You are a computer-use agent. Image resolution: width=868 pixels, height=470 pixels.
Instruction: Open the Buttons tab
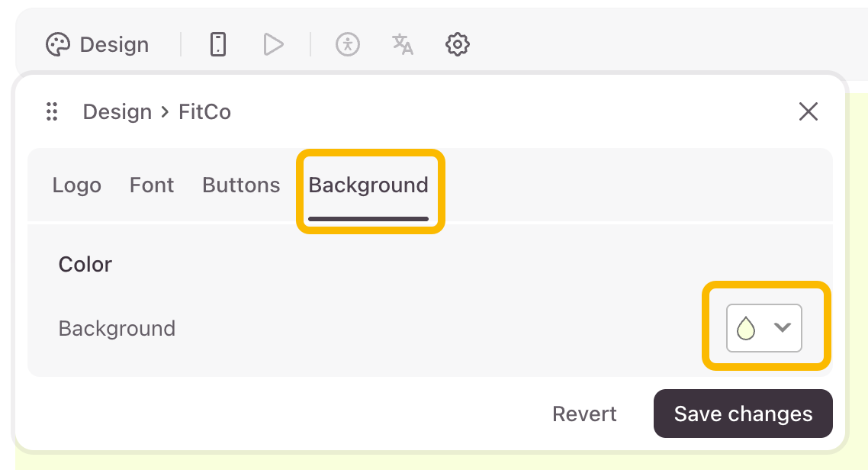pyautogui.click(x=241, y=185)
